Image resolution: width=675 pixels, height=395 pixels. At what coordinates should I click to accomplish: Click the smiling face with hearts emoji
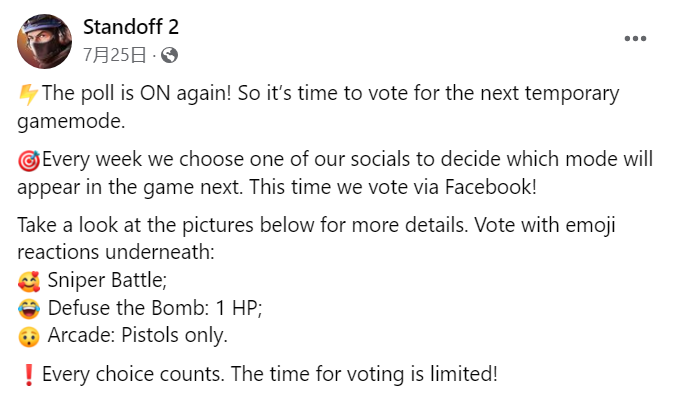tap(29, 281)
